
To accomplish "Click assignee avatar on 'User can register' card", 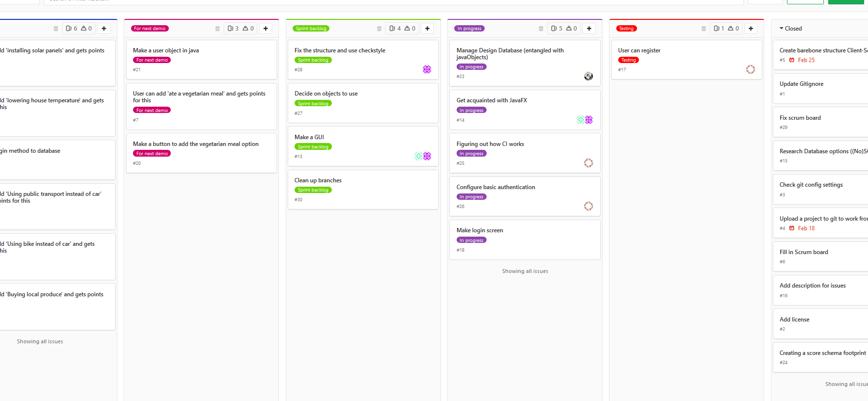I will (x=750, y=69).
